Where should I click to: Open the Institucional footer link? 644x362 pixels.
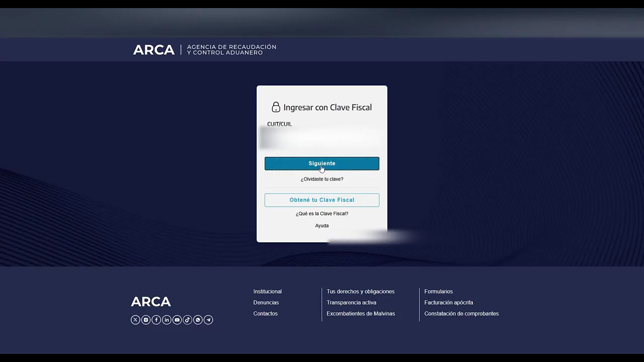(x=268, y=292)
